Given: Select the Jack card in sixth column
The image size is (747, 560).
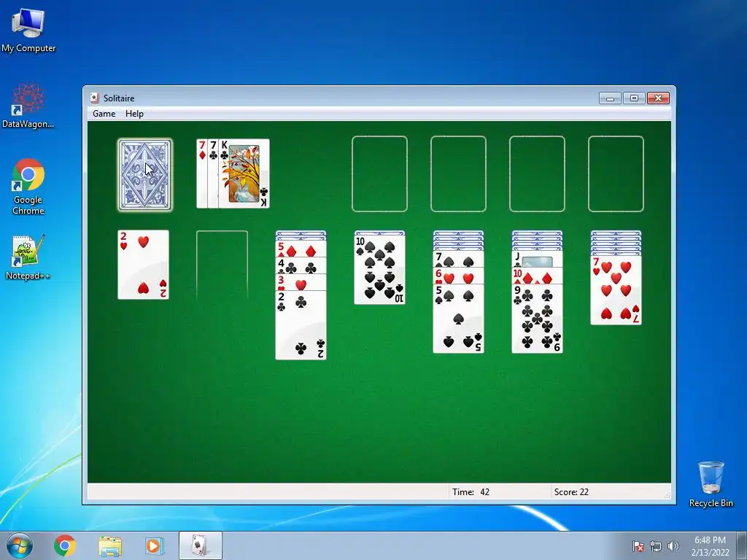Looking at the screenshot, I should [537, 259].
